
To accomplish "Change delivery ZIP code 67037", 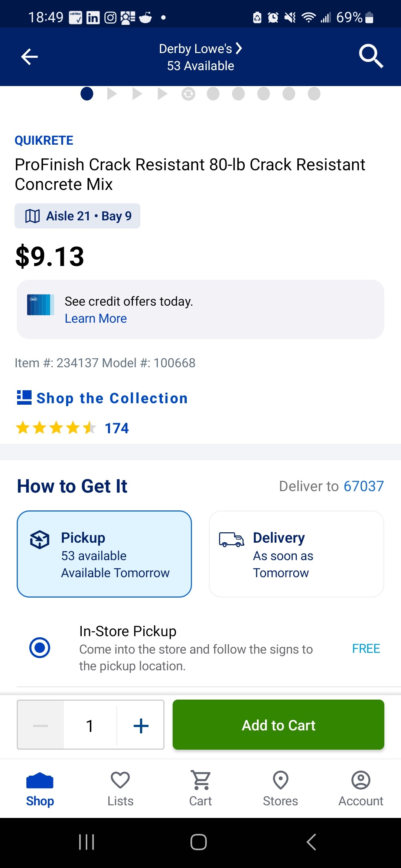I will pos(363,486).
